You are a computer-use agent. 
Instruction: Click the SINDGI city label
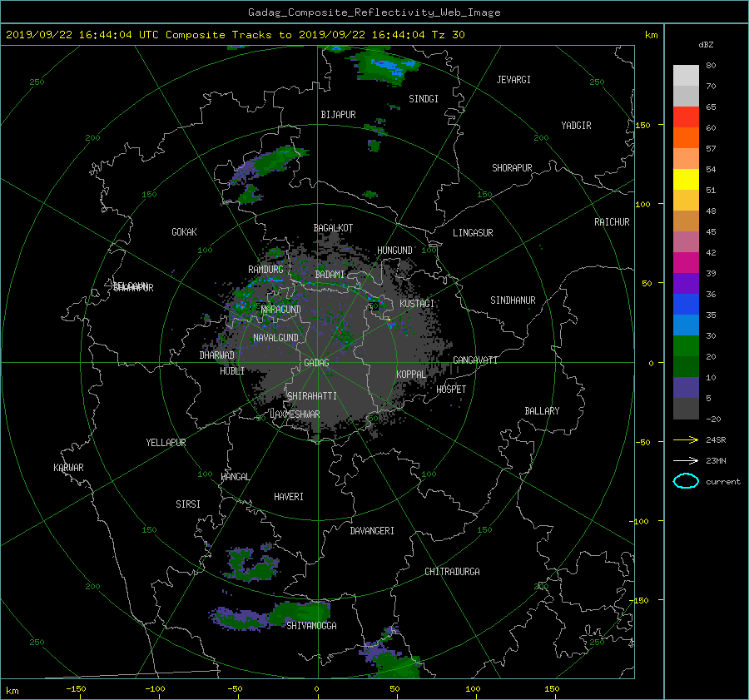424,99
